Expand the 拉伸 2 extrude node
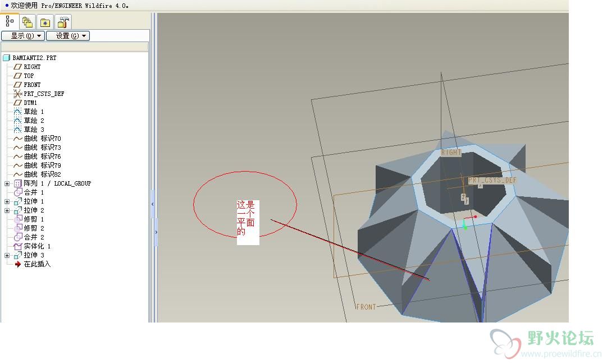 (x=7, y=210)
